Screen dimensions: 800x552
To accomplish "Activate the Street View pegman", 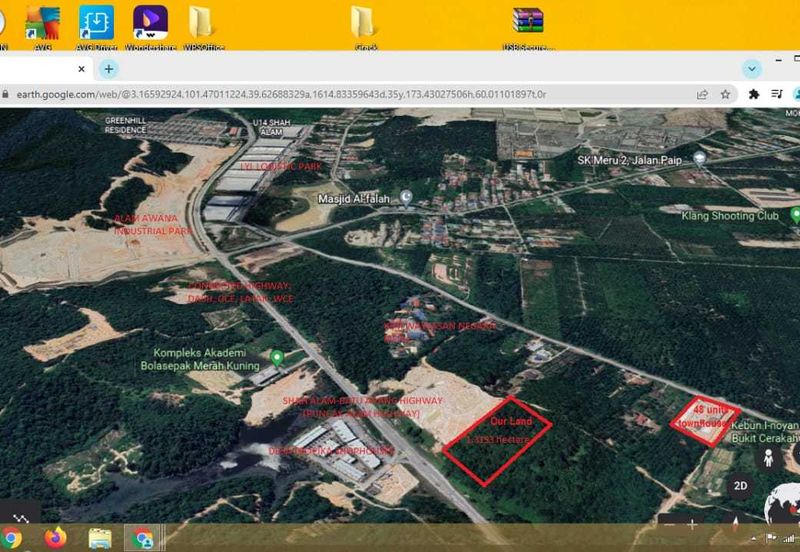I will pos(769,459).
